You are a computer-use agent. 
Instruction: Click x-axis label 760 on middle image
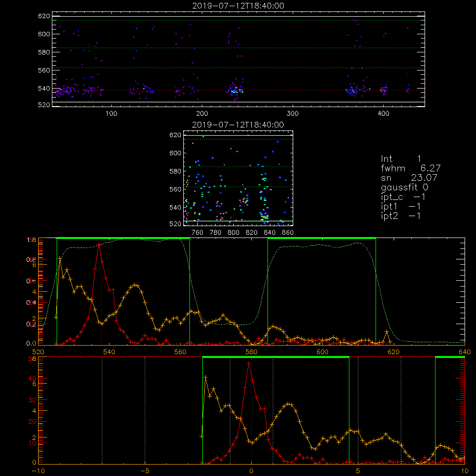pyautogui.click(x=198, y=233)
